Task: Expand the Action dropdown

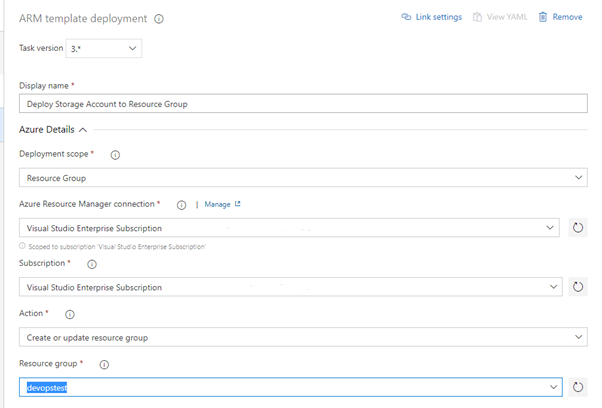Action: pos(579,337)
